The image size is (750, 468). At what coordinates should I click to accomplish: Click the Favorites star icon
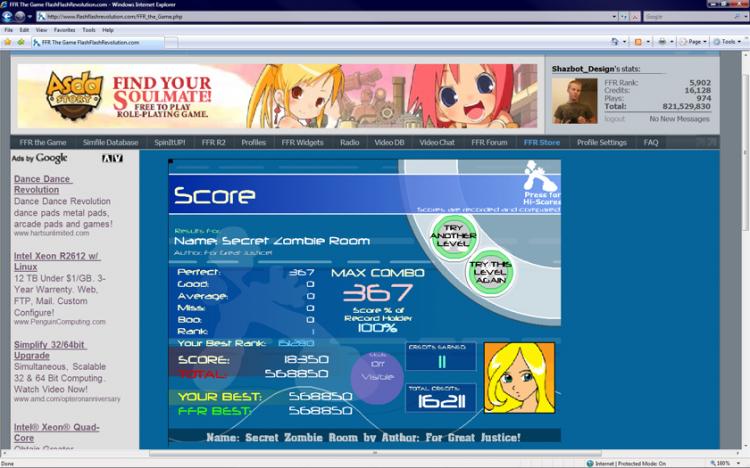click(8, 42)
